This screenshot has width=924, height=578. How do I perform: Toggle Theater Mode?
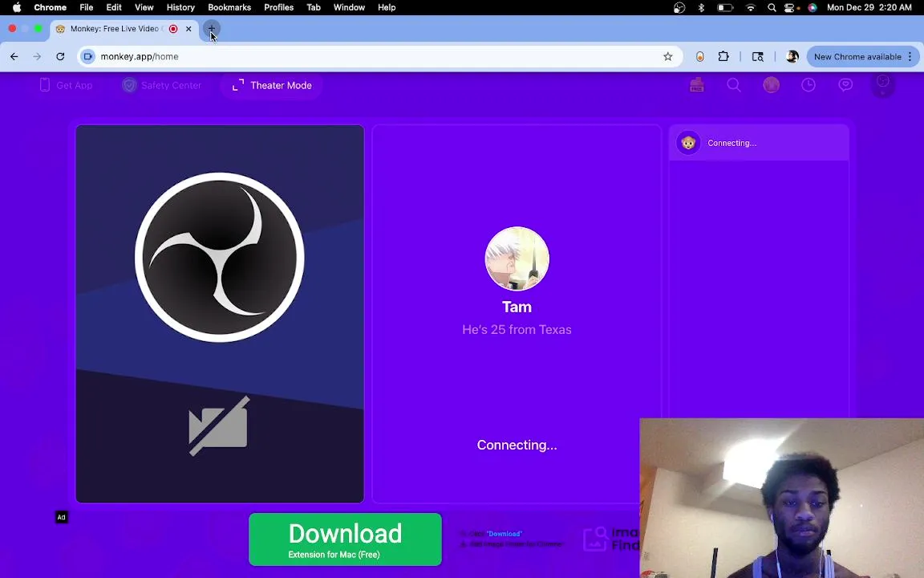pyautogui.click(x=272, y=85)
